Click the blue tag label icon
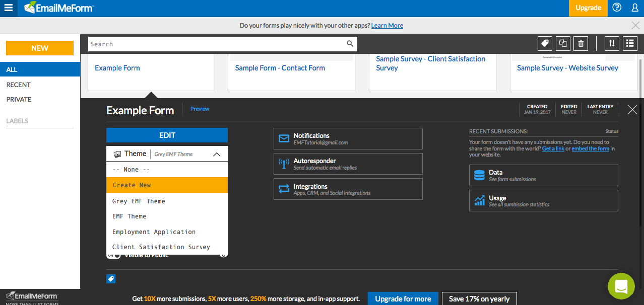Screen dimensions: 644x305 [x=111, y=279]
